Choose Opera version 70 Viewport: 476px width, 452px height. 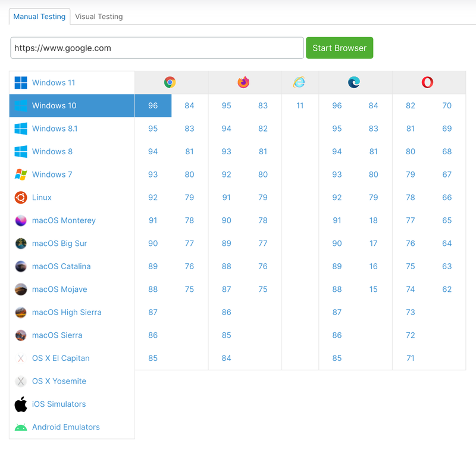pyautogui.click(x=447, y=106)
